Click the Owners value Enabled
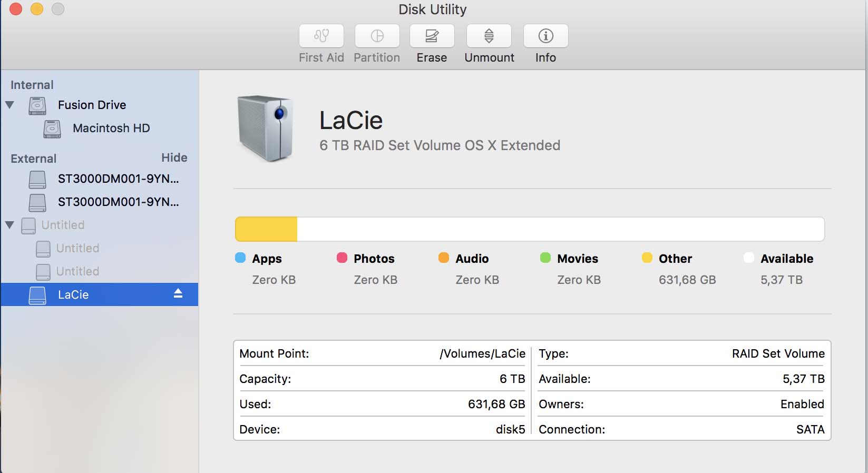 pos(802,404)
